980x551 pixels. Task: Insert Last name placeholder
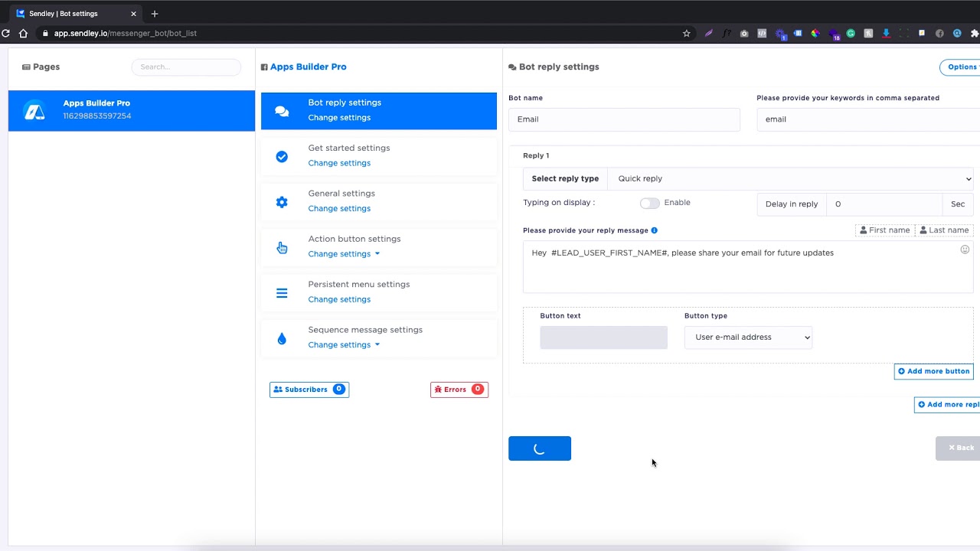(944, 230)
